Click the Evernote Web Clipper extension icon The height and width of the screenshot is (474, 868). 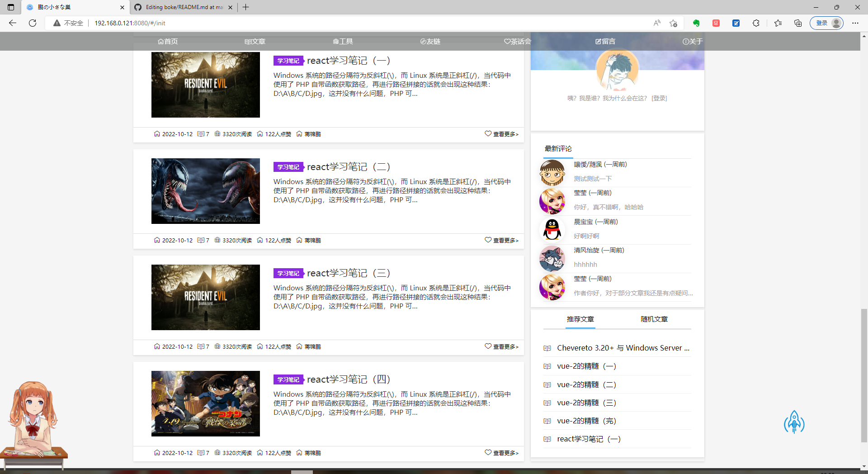(x=696, y=23)
